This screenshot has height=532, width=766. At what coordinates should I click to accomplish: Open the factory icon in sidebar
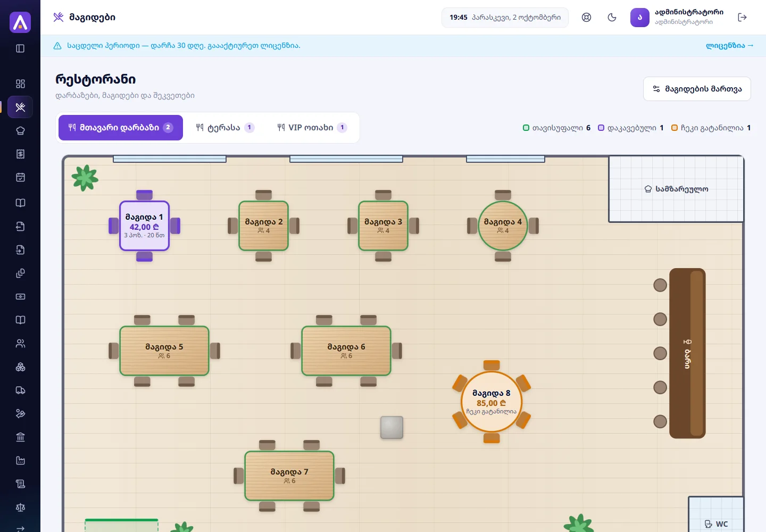point(20,460)
